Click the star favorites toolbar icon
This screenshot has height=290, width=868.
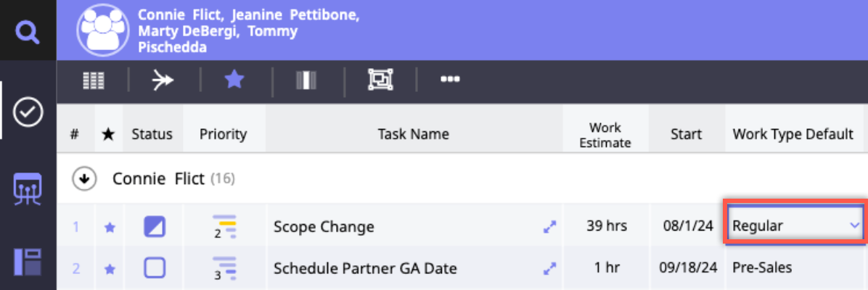tap(234, 80)
